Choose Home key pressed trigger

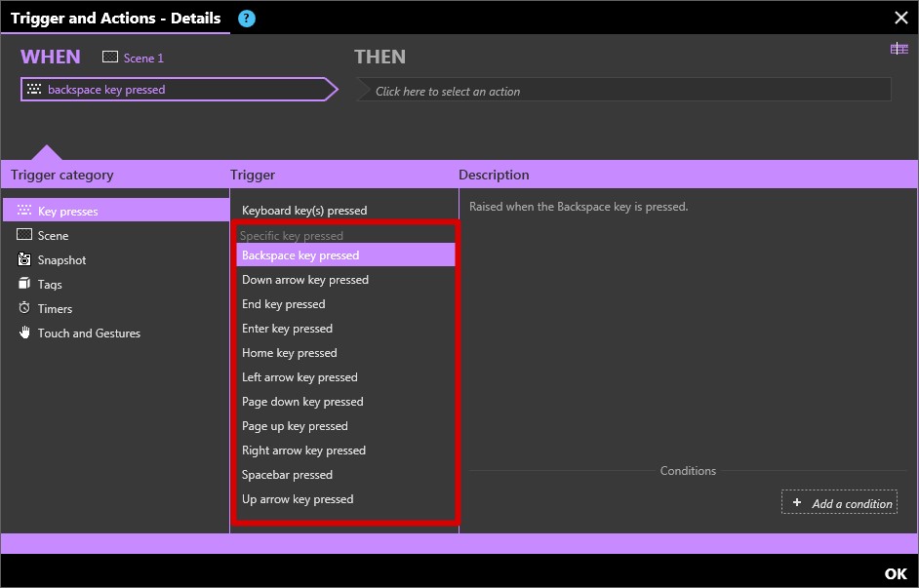290,353
